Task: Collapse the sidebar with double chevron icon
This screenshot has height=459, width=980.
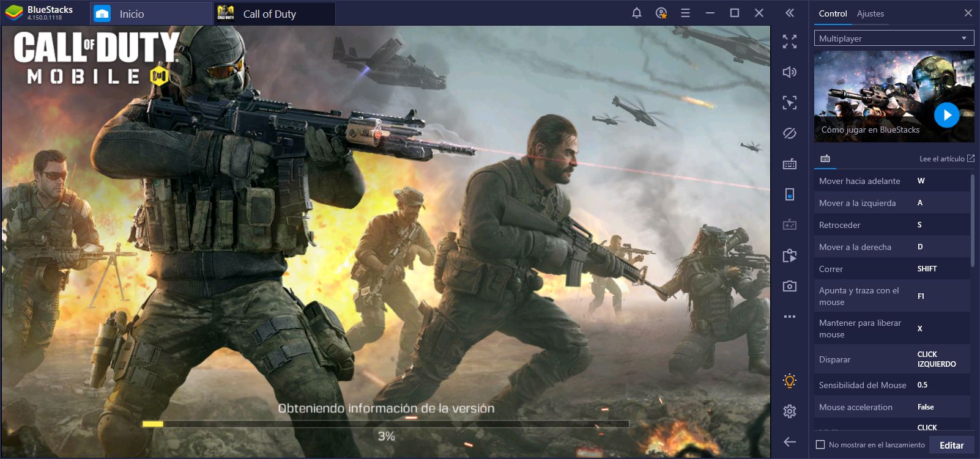Action: tap(790, 13)
